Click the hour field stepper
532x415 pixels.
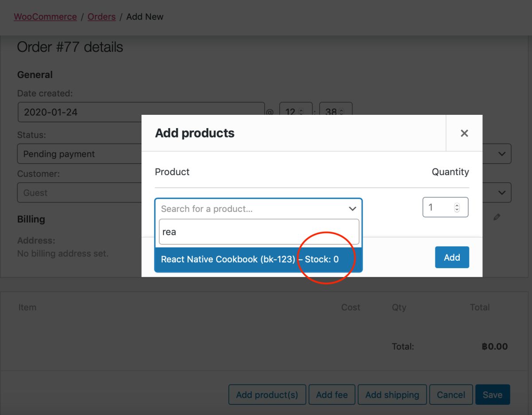tap(301, 112)
